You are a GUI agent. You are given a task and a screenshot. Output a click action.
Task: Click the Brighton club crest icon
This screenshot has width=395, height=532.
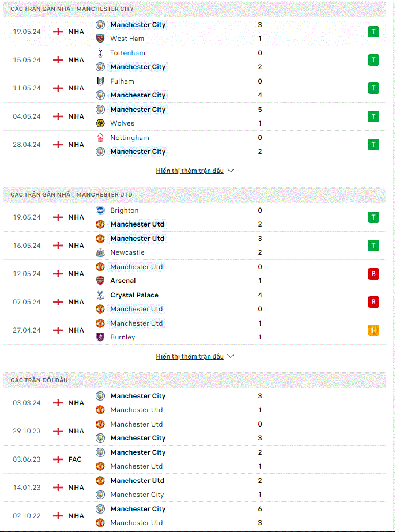(100, 210)
